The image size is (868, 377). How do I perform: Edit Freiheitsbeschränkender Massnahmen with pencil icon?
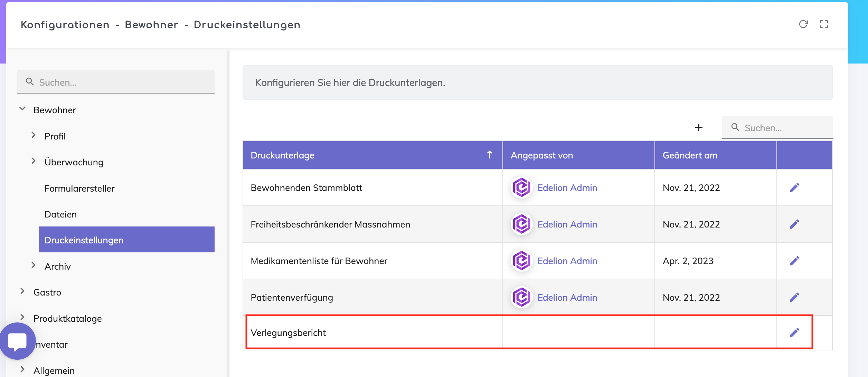tap(794, 224)
